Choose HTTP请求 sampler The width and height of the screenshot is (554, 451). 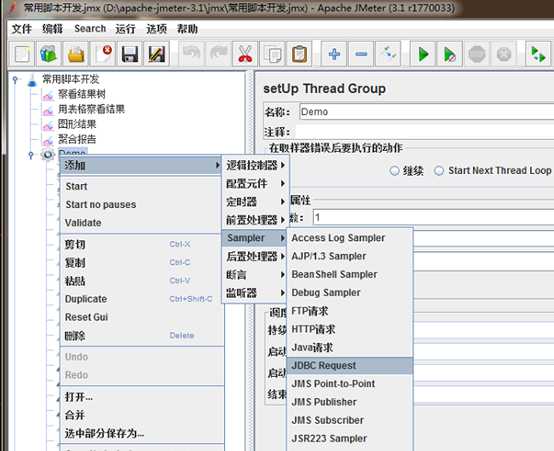(x=350, y=329)
